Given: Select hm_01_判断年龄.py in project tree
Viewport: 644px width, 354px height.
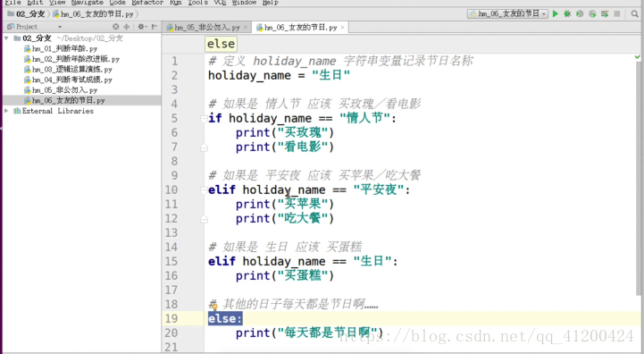Looking at the screenshot, I should coord(61,49).
